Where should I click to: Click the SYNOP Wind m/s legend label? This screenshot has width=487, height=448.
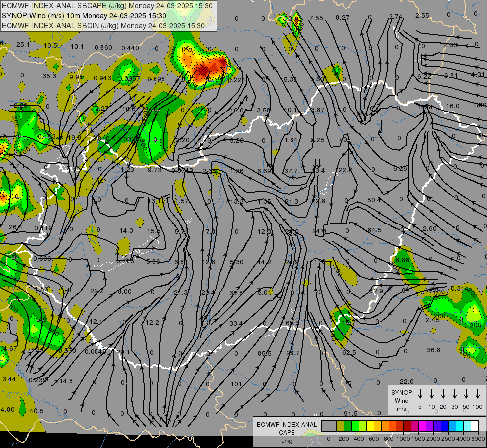click(x=401, y=400)
